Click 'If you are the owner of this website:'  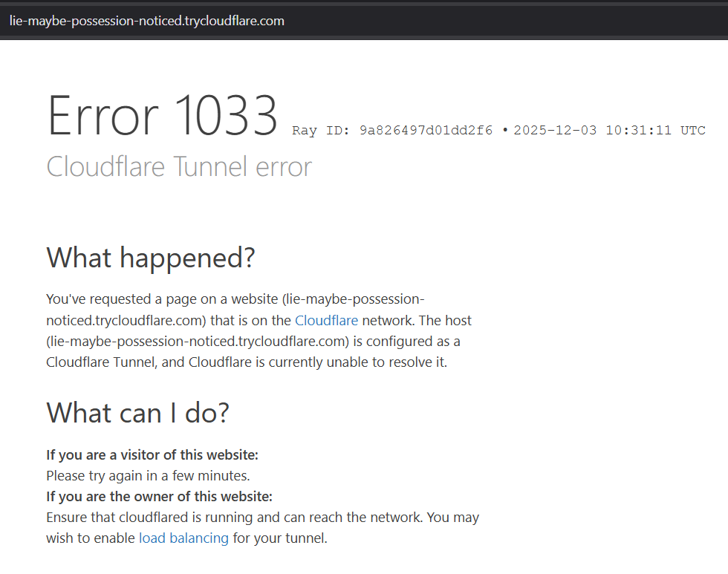[159, 497]
